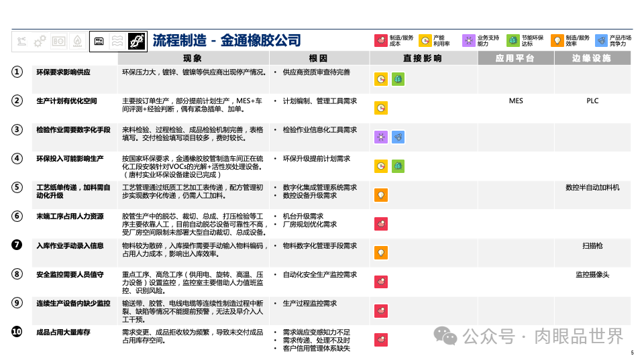Click root cause 生产过程监控需求
Viewport: 644px width, 362px height.
[x=310, y=303]
